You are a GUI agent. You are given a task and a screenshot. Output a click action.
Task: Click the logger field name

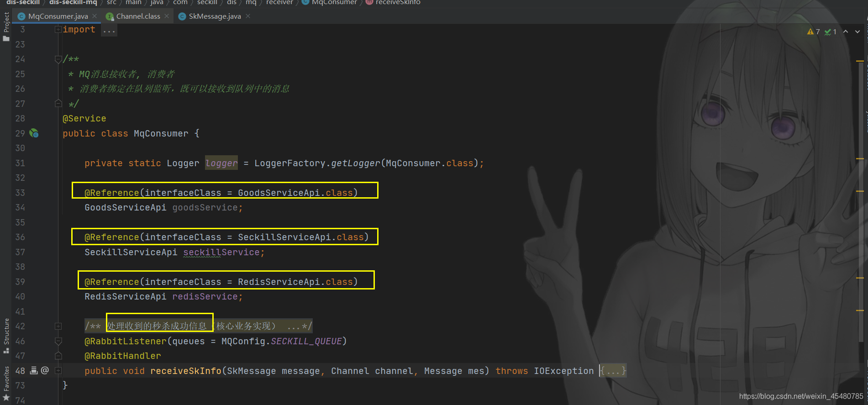(221, 163)
